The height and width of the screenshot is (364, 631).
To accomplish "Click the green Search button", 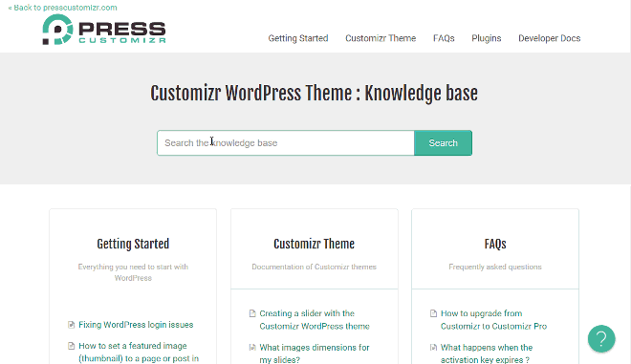I will point(443,142).
